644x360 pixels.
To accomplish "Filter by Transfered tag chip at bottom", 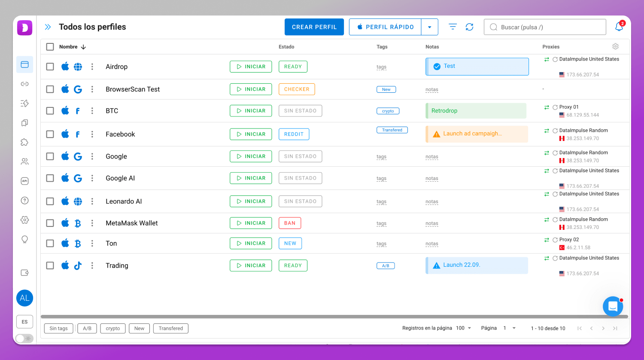I will pos(171,328).
